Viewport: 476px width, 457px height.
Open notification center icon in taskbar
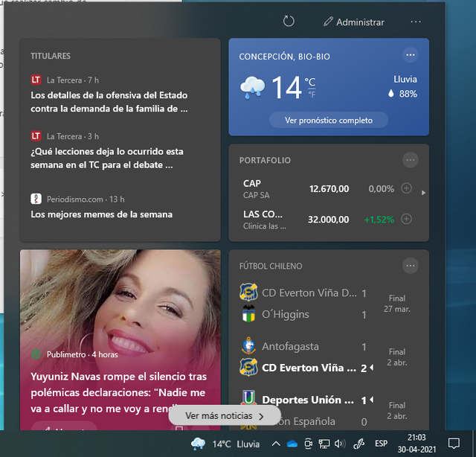pos(454,444)
